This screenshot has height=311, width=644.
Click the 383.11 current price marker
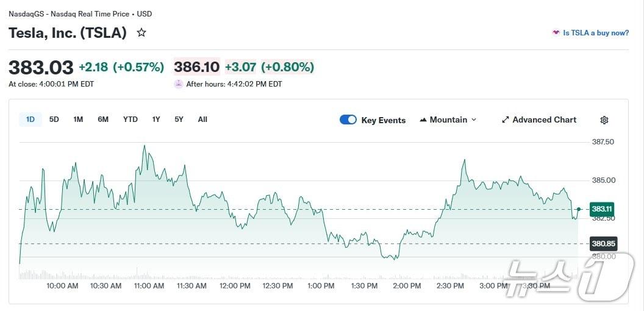coord(601,209)
